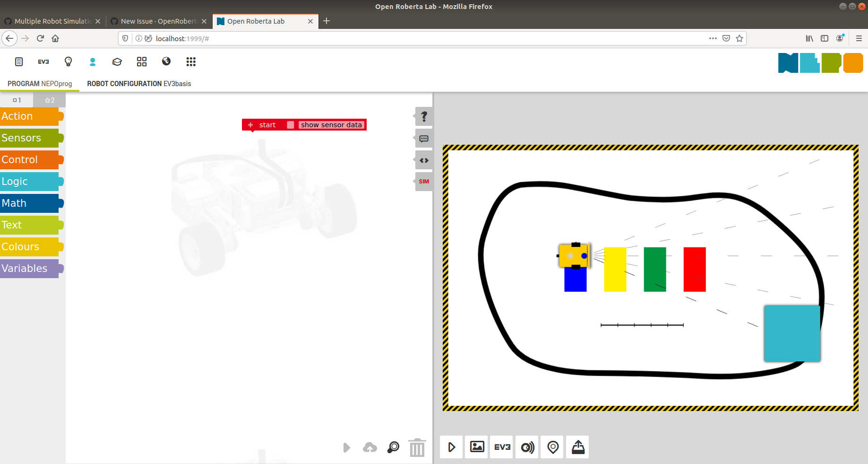
Task: Set the robot position with the pin tool
Action: click(552, 447)
